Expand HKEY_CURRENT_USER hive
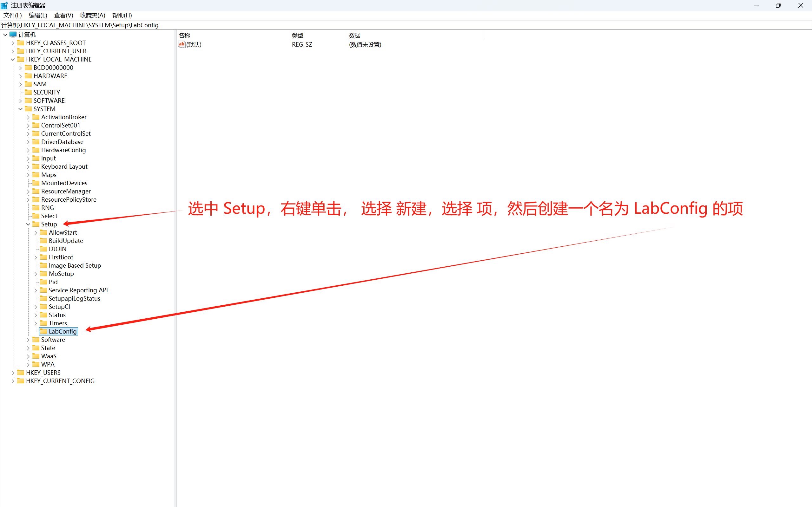 [x=13, y=51]
